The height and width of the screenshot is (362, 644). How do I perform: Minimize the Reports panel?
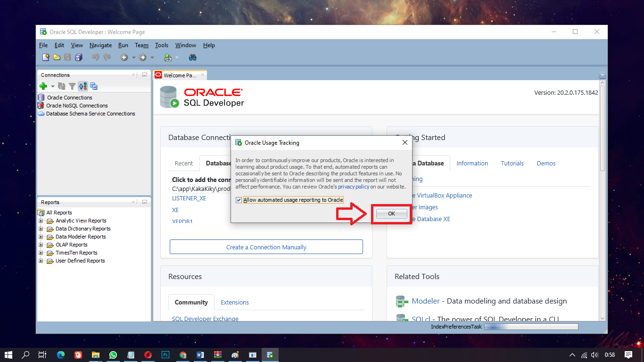click(x=144, y=202)
